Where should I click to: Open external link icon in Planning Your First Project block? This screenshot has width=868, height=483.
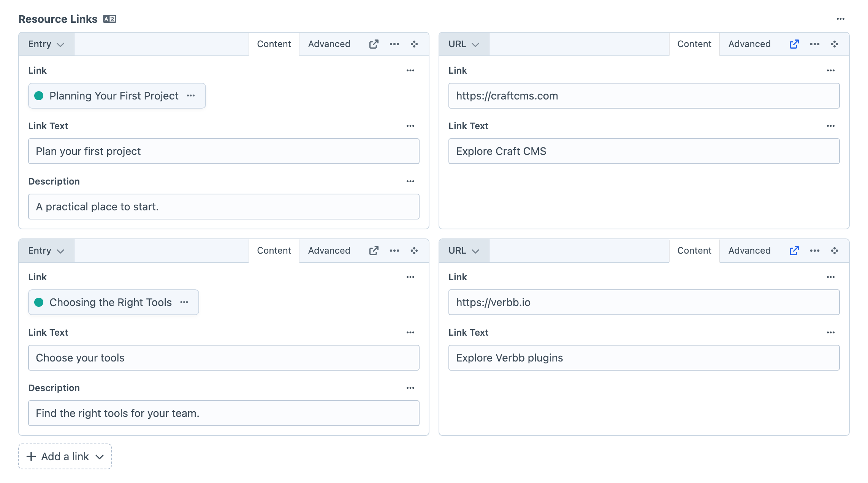click(374, 44)
